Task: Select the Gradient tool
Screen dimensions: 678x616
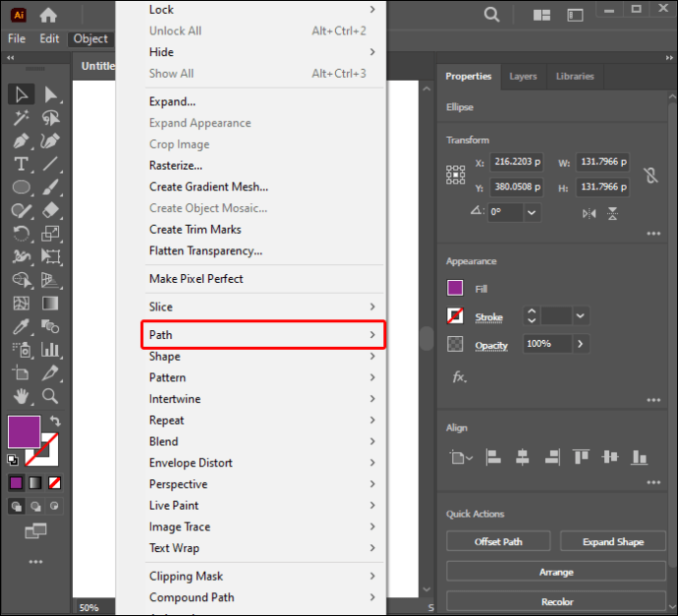Action: [50, 304]
